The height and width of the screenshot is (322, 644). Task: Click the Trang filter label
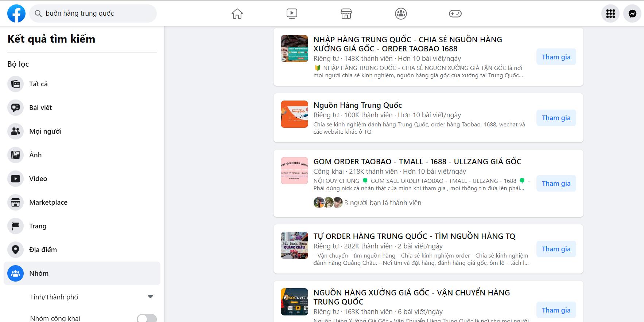point(38,226)
